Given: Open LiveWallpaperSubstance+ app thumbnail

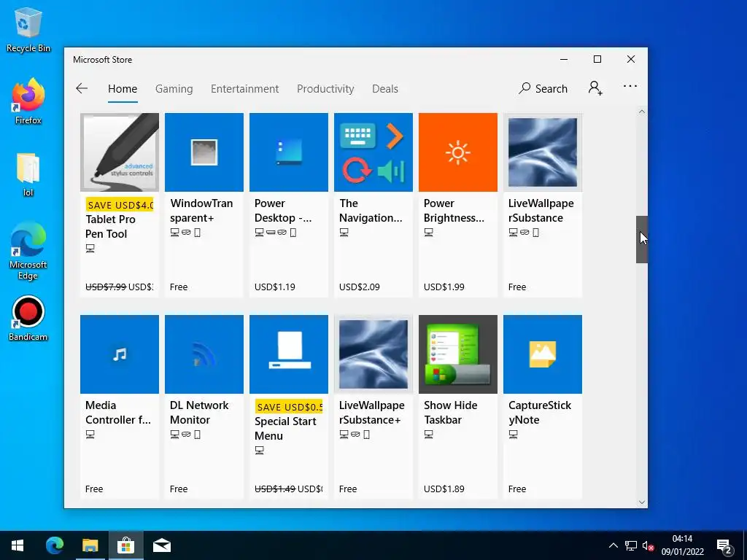Looking at the screenshot, I should (373, 354).
